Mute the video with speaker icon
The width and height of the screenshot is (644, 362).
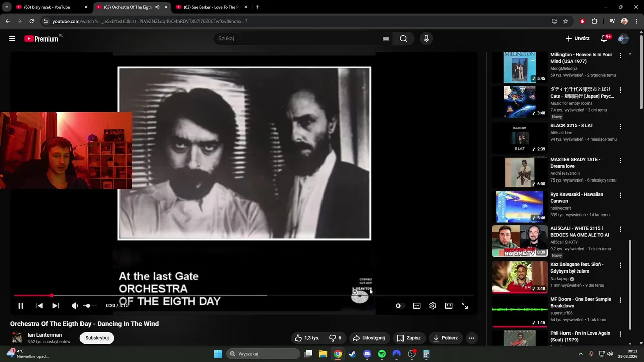pyautogui.click(x=75, y=306)
